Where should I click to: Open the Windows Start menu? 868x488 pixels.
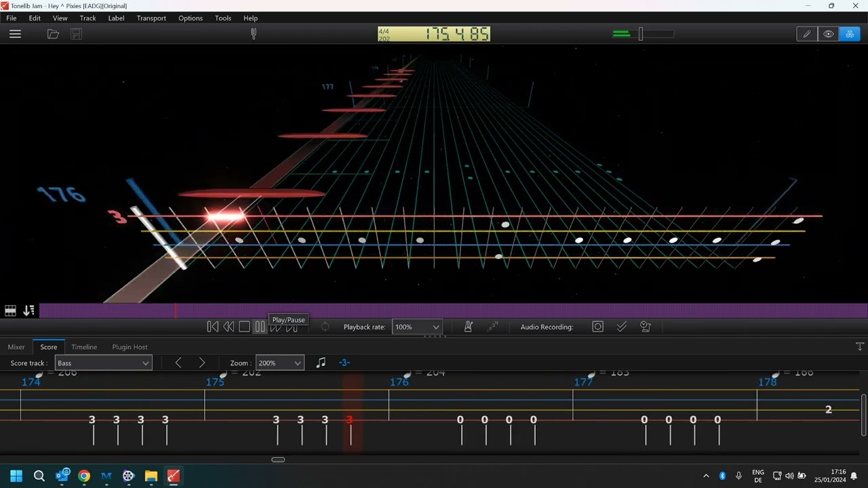tap(16, 476)
